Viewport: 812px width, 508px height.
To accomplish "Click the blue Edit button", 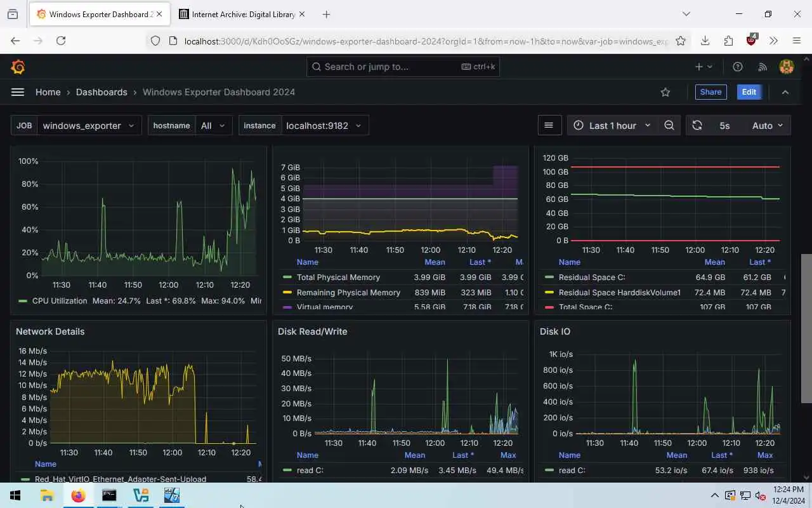I will pyautogui.click(x=749, y=92).
